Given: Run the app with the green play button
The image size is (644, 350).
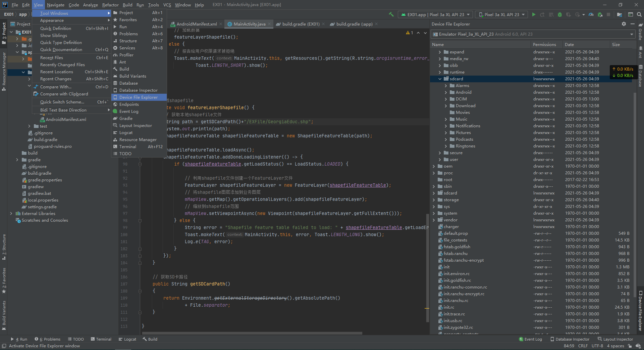Looking at the screenshot, I should pyautogui.click(x=534, y=14).
